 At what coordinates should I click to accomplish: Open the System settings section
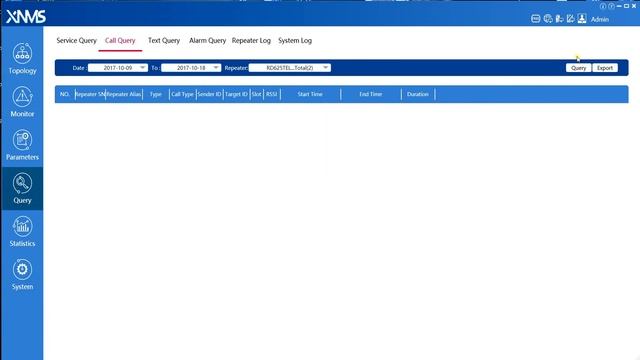[x=22, y=275]
